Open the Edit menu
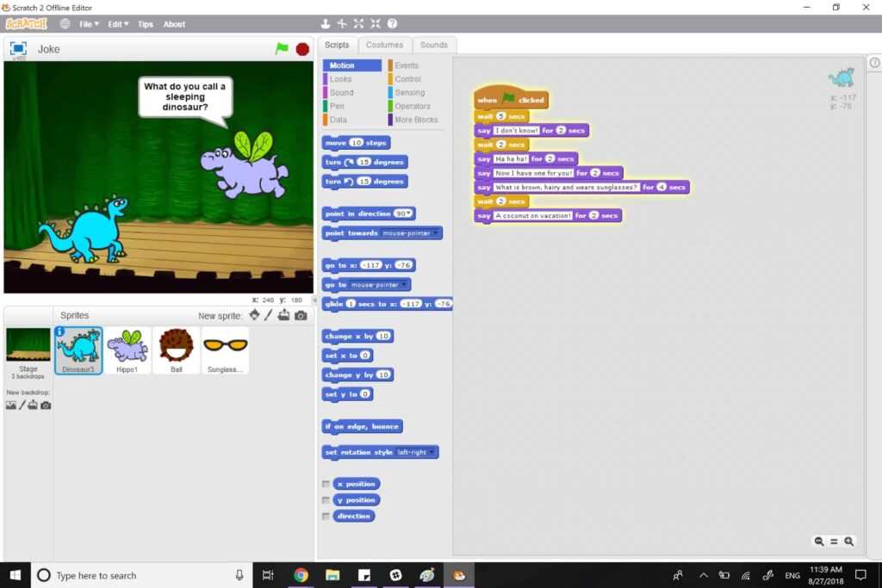 pyautogui.click(x=118, y=24)
